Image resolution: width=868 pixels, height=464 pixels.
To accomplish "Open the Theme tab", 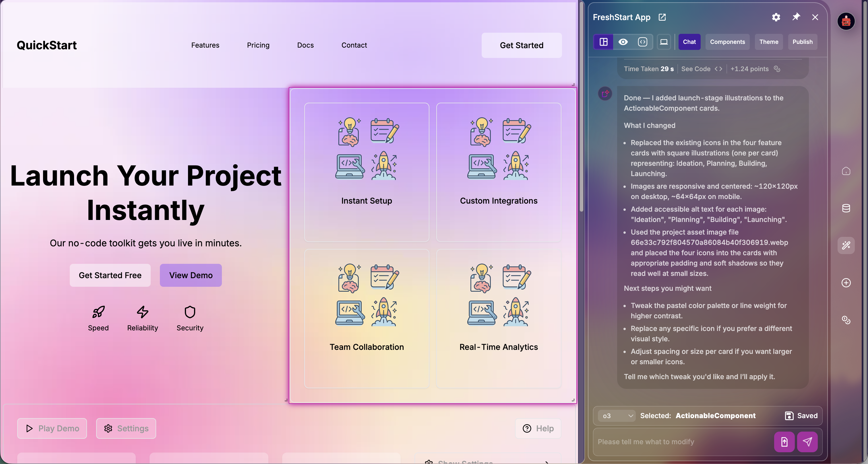I will coord(769,42).
